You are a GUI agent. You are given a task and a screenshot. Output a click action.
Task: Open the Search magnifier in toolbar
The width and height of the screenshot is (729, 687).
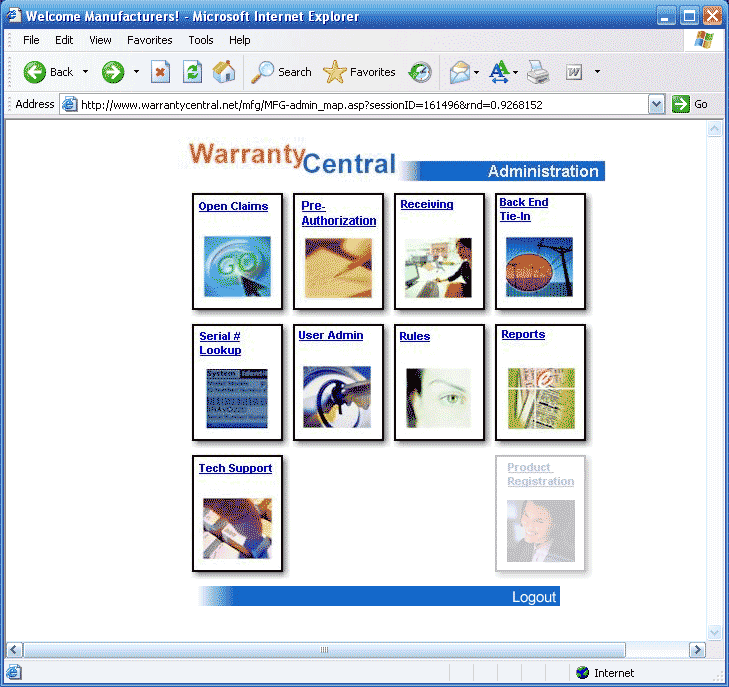pyautogui.click(x=262, y=72)
